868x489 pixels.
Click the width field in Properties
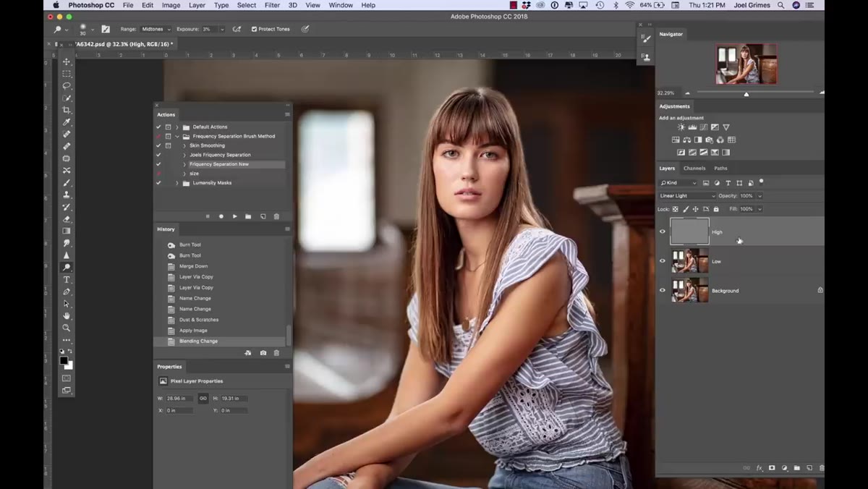tap(180, 399)
